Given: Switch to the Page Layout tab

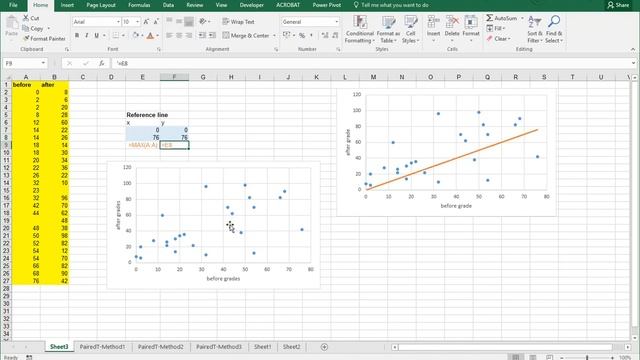Looking at the screenshot, I should pos(101,5).
